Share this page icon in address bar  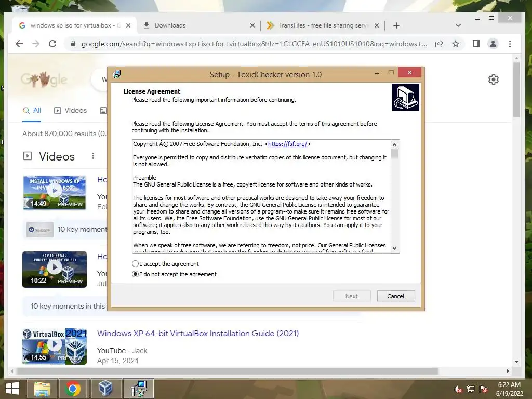(x=439, y=44)
